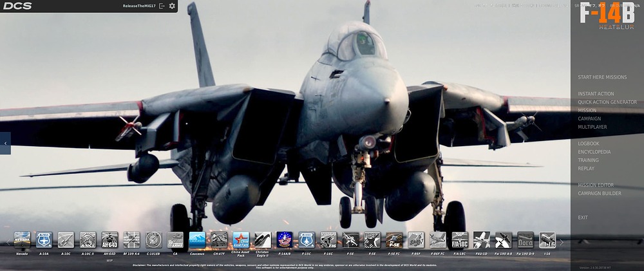Pick the F-86F FC module icon
The image size is (644, 271).
click(x=438, y=240)
